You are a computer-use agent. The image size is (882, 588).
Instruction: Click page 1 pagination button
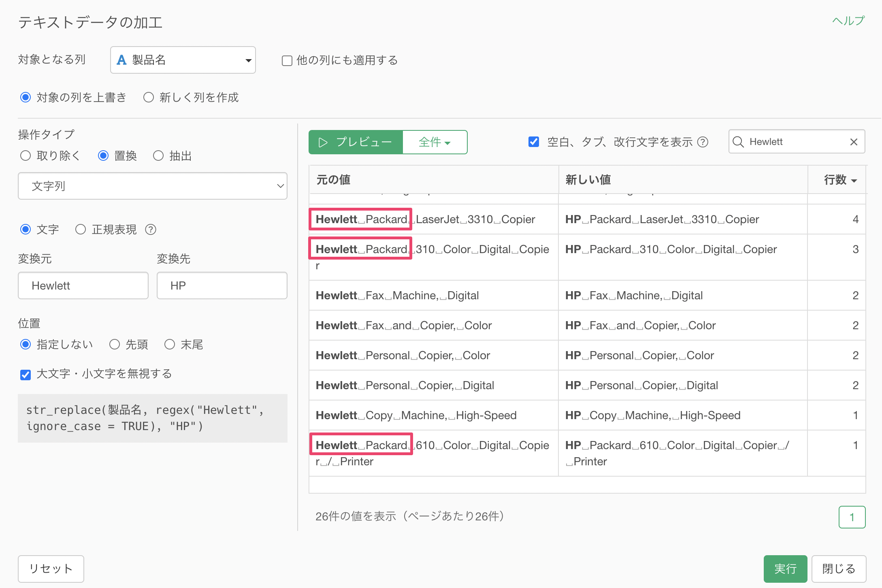click(x=852, y=517)
